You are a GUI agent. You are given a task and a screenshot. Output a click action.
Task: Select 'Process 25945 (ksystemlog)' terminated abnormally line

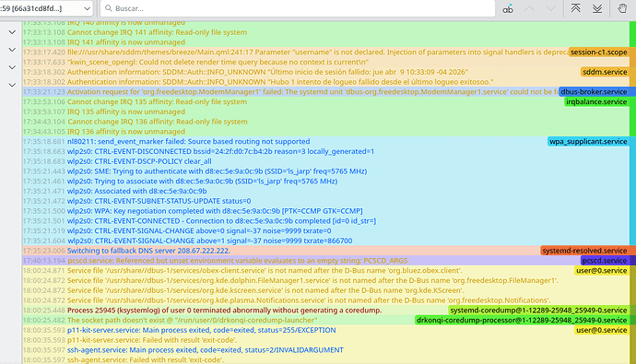[x=224, y=310]
